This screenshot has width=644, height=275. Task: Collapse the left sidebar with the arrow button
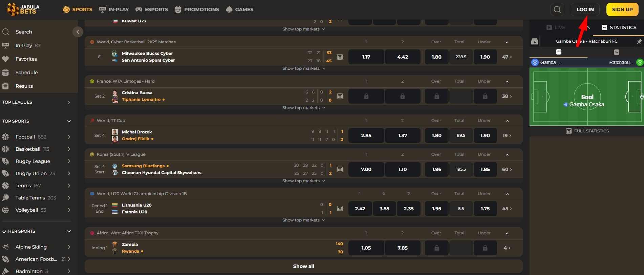point(78,32)
